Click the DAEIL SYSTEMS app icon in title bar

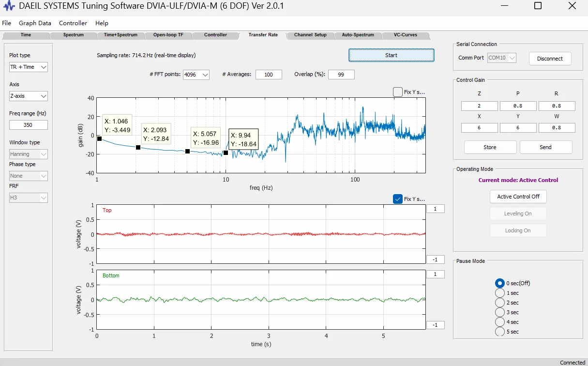click(x=9, y=6)
